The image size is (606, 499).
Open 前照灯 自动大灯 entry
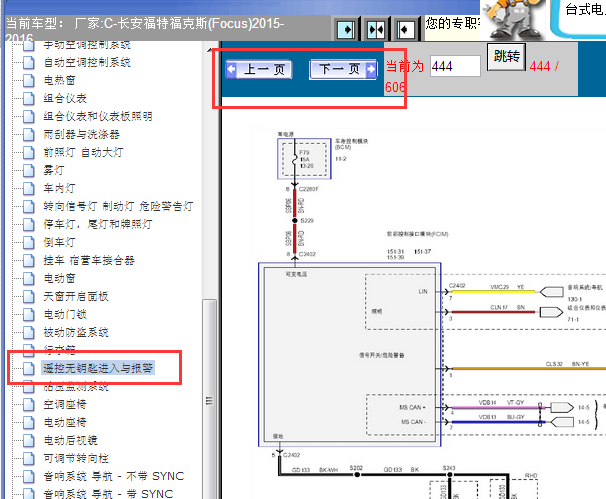83,152
